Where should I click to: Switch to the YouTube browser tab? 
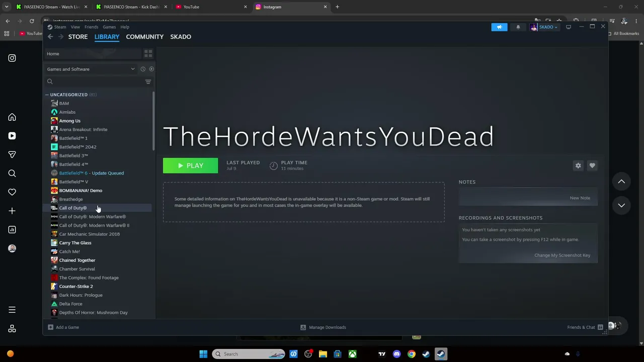click(x=211, y=7)
